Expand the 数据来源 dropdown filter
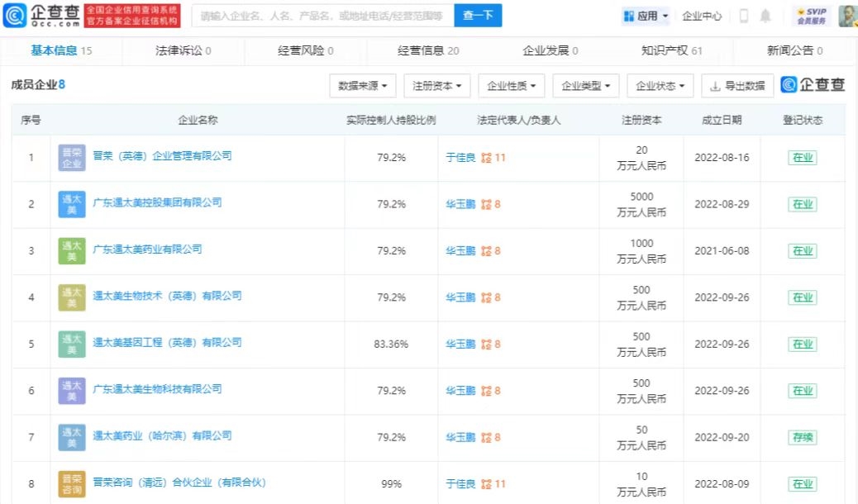The width and height of the screenshot is (858, 504). tap(362, 85)
